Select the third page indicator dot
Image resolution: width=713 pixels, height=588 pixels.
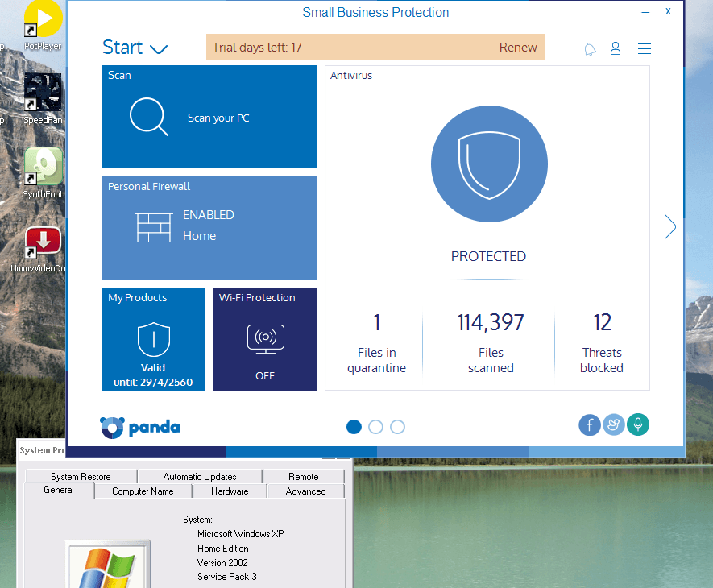(397, 427)
